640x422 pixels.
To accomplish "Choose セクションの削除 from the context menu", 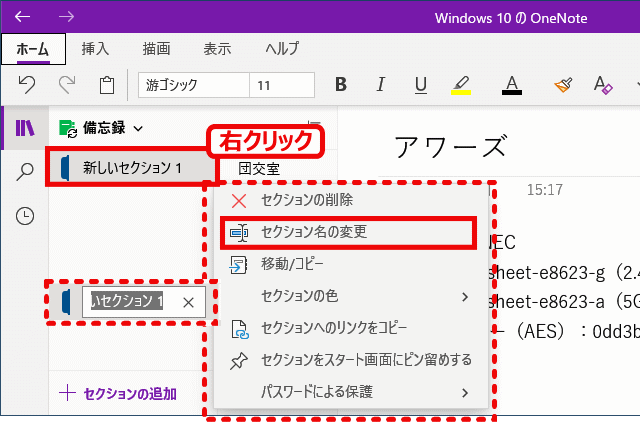I will [351, 200].
